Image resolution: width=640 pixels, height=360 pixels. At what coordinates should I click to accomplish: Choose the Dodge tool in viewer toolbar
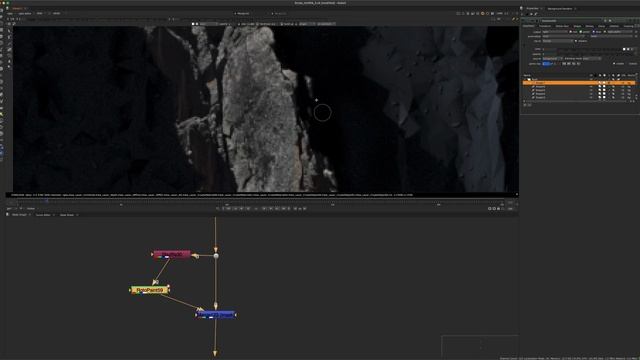(9, 67)
